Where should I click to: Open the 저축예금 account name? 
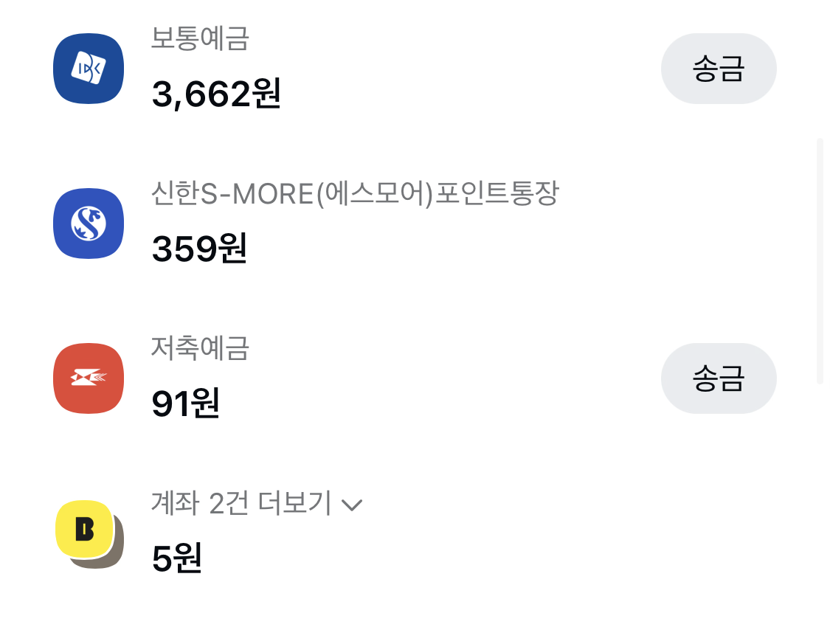coord(200,349)
